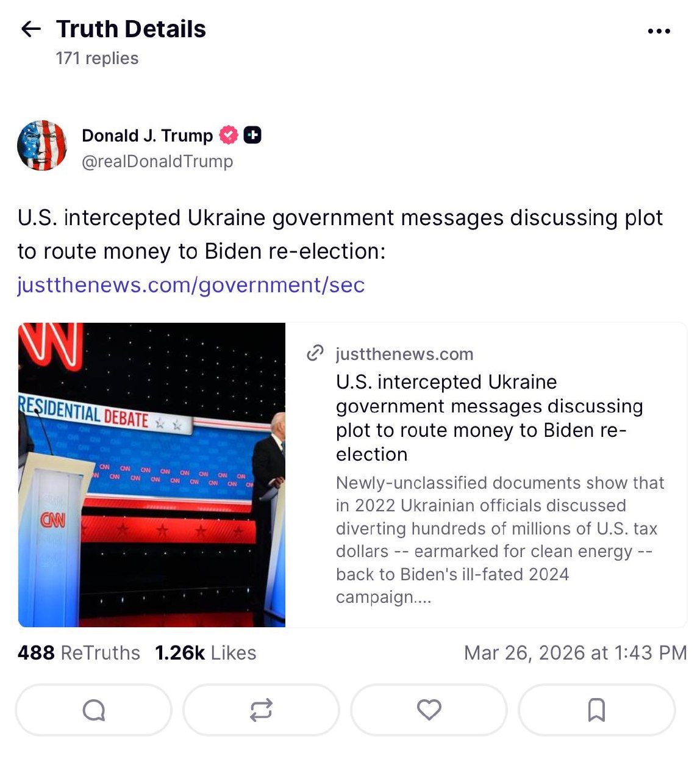ReTruth this post using the repeat icon

tap(261, 710)
